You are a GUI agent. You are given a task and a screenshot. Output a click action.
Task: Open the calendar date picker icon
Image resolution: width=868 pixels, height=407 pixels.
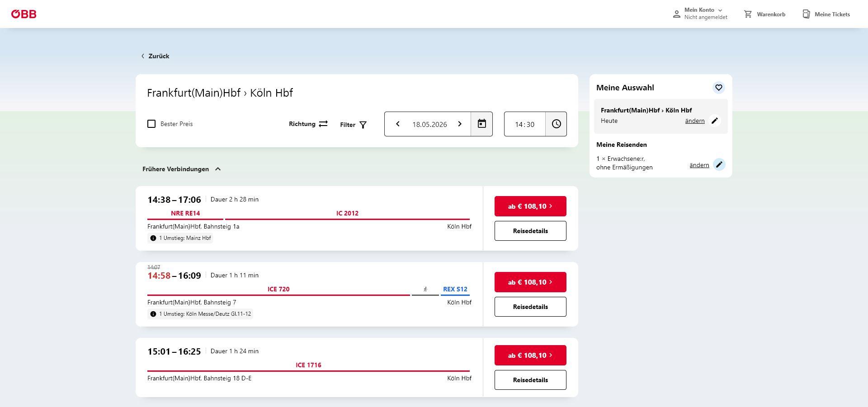click(481, 124)
